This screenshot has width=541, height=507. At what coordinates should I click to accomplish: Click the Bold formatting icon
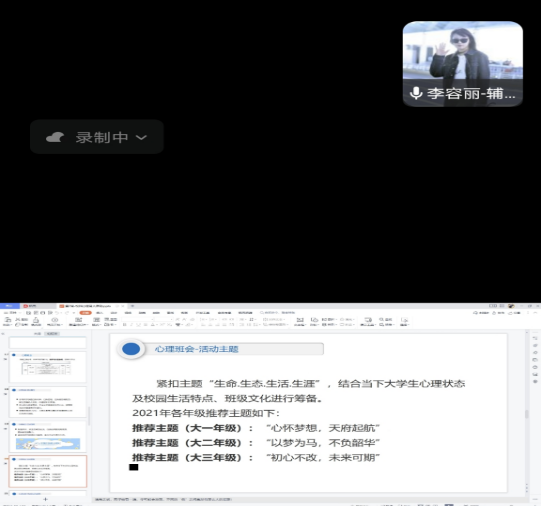click(x=125, y=325)
